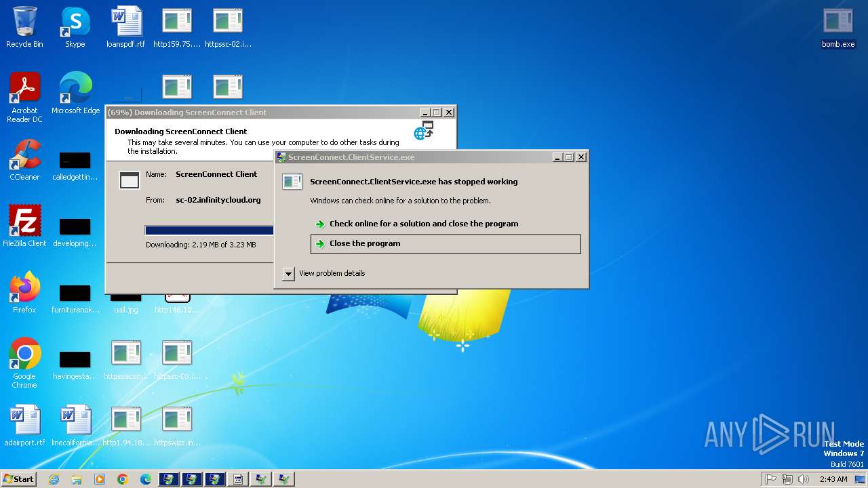Open the Recycle Bin desktop icon
Image resolution: width=868 pixels, height=488 pixels.
tap(24, 27)
